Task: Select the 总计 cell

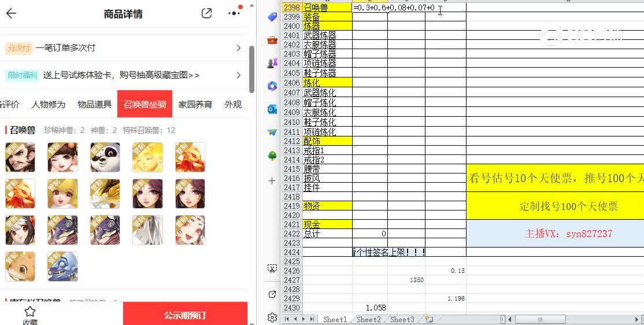Action: pos(327,234)
